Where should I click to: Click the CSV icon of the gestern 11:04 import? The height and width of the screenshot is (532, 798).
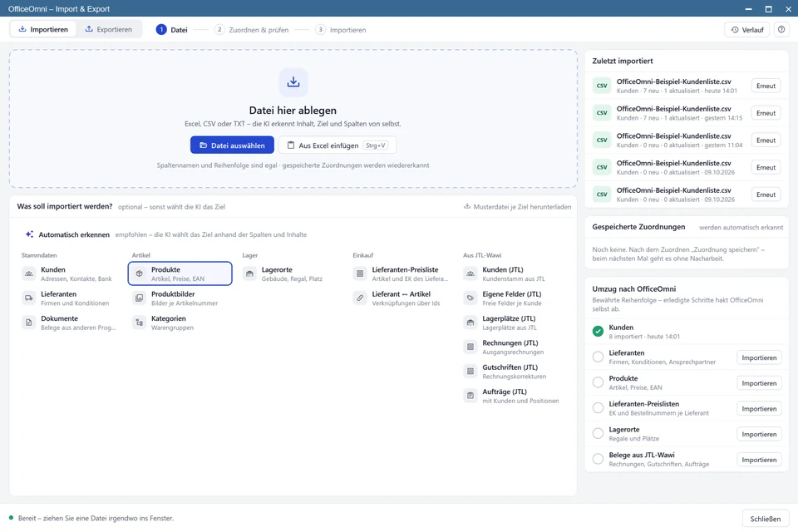[602, 140]
